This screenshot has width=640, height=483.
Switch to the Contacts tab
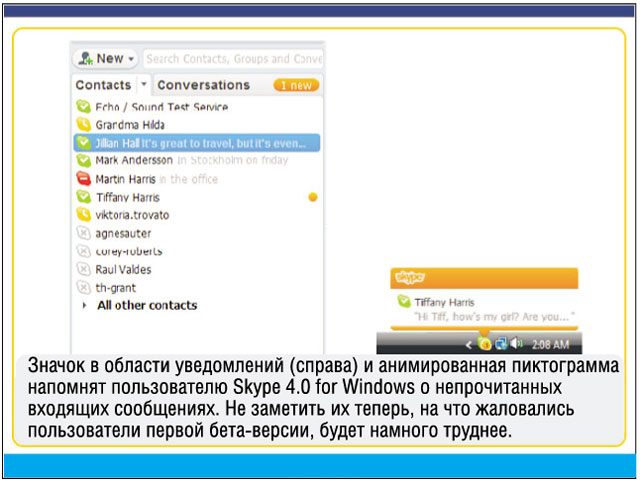pyautogui.click(x=103, y=85)
